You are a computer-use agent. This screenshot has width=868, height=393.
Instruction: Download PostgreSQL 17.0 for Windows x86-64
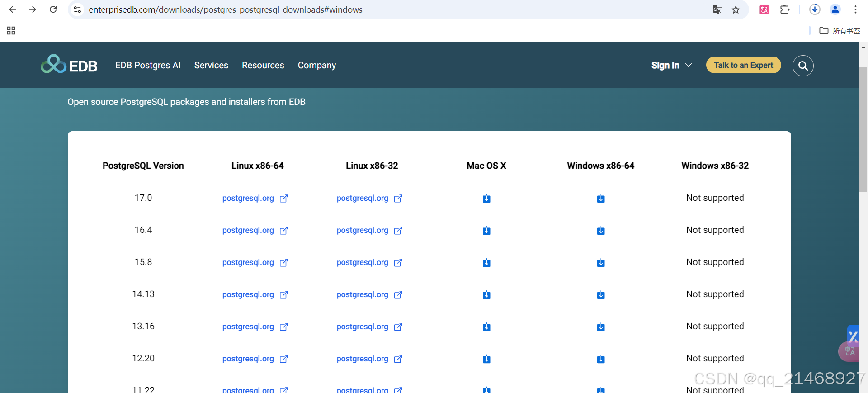tap(600, 199)
